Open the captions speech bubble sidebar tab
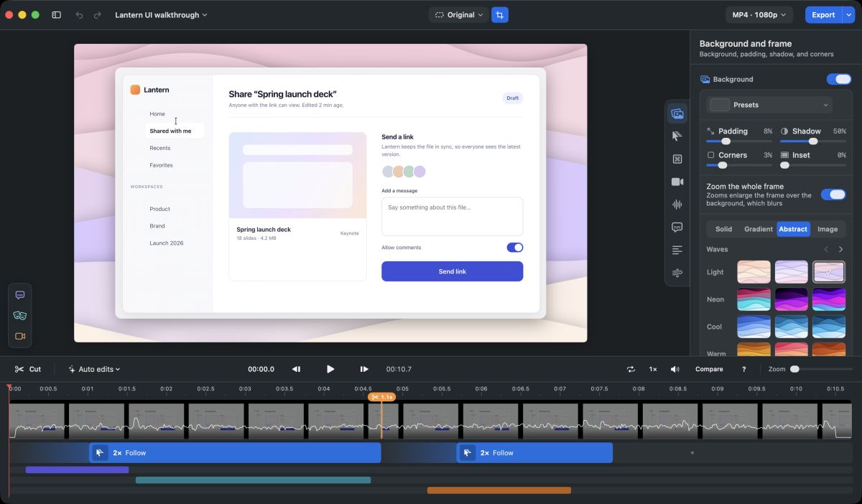 [677, 227]
